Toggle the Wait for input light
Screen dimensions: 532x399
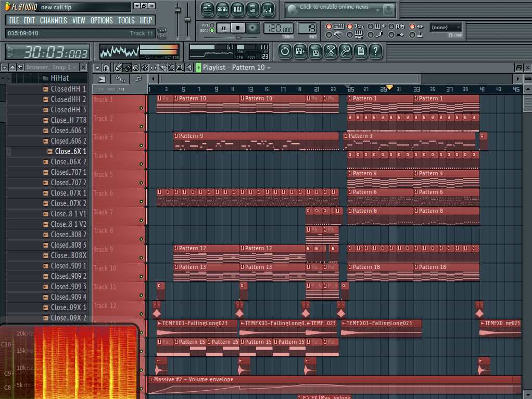click(350, 35)
